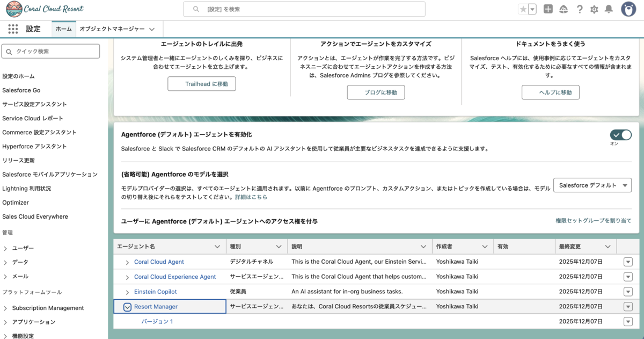Open 説明 column header menu
The height and width of the screenshot is (339, 644).
[424, 247]
